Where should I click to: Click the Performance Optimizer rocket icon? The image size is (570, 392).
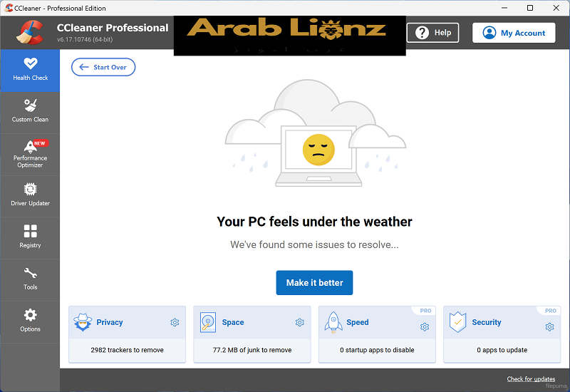pos(30,147)
